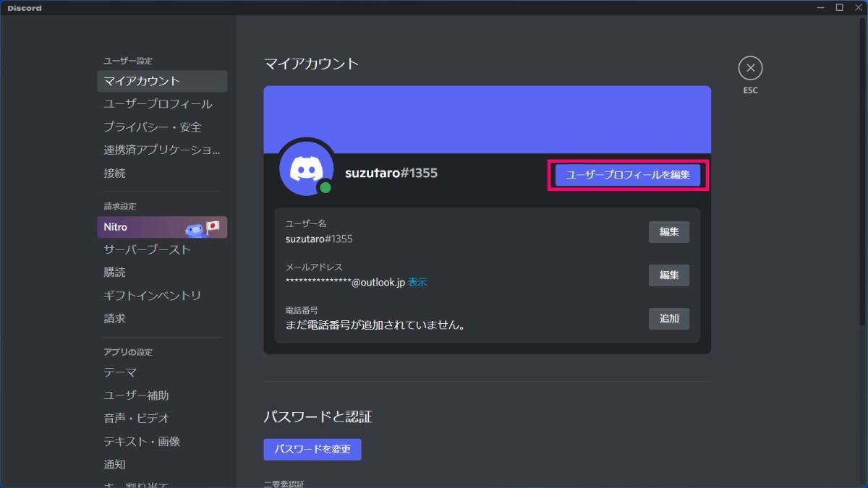Select 音声・ビデオ settings
Screen dimensions: 868x488
[136, 418]
